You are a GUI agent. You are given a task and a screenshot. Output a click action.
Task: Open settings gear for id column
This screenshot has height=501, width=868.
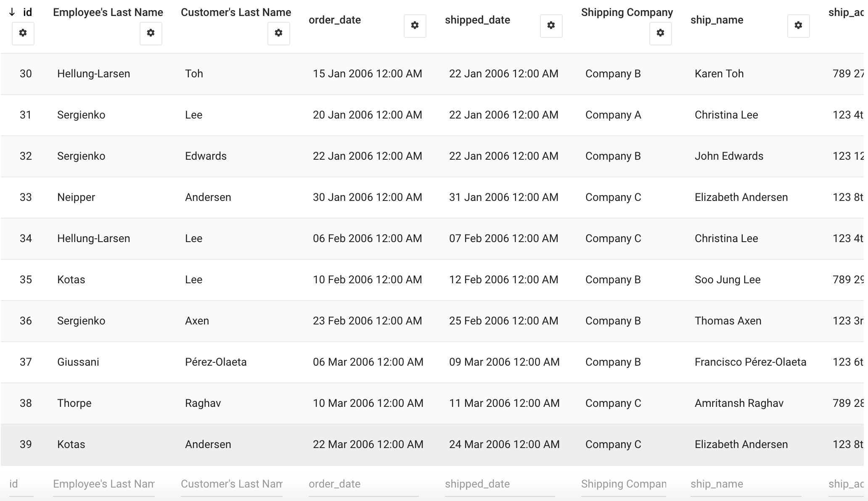23,33
